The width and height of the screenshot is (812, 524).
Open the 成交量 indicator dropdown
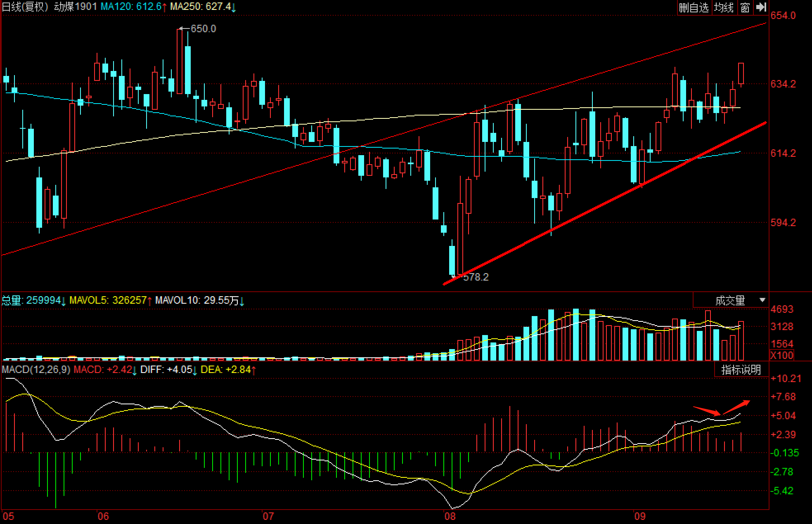[x=731, y=300]
